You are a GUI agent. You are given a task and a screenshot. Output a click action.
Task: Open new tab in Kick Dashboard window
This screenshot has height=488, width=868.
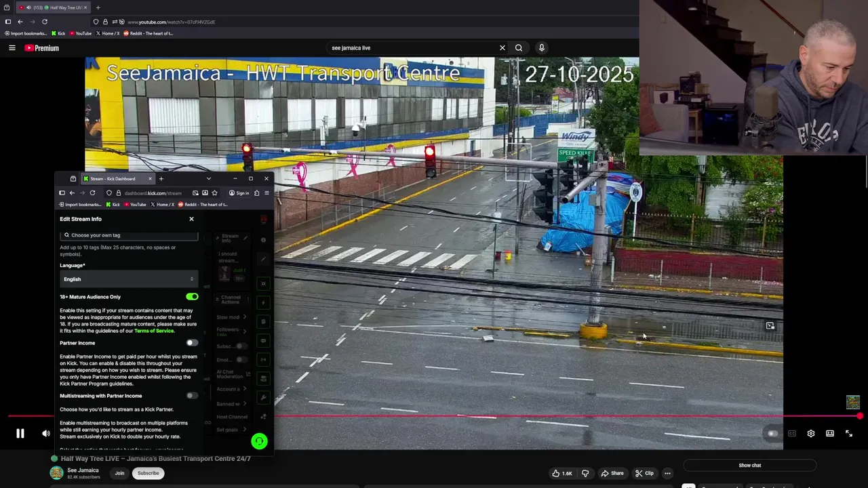tap(161, 179)
